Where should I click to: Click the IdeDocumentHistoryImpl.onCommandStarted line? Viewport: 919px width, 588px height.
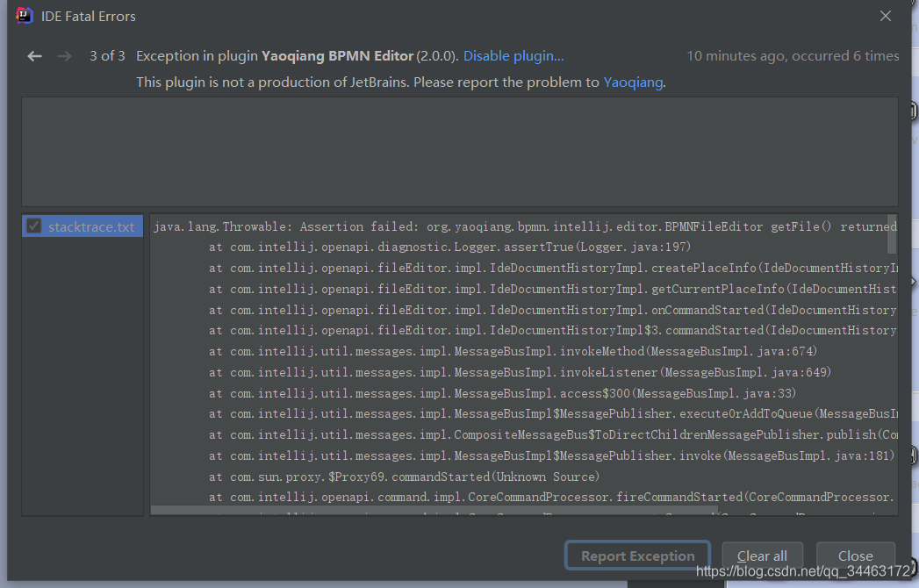[553, 310]
